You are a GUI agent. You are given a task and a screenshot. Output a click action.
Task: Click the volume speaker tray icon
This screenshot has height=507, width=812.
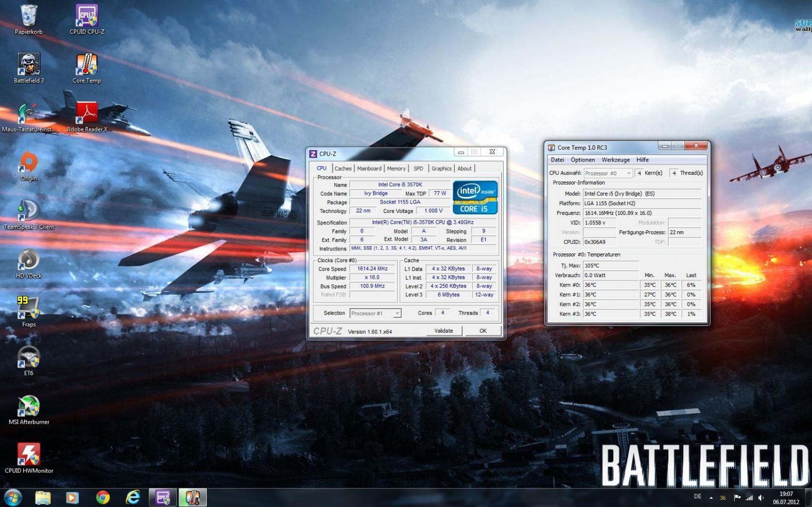[761, 497]
